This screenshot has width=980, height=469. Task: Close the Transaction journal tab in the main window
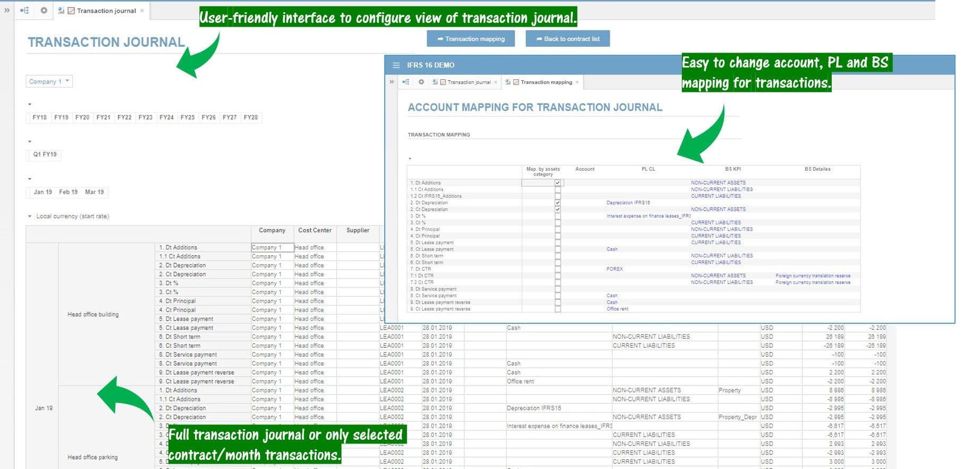tap(142, 11)
